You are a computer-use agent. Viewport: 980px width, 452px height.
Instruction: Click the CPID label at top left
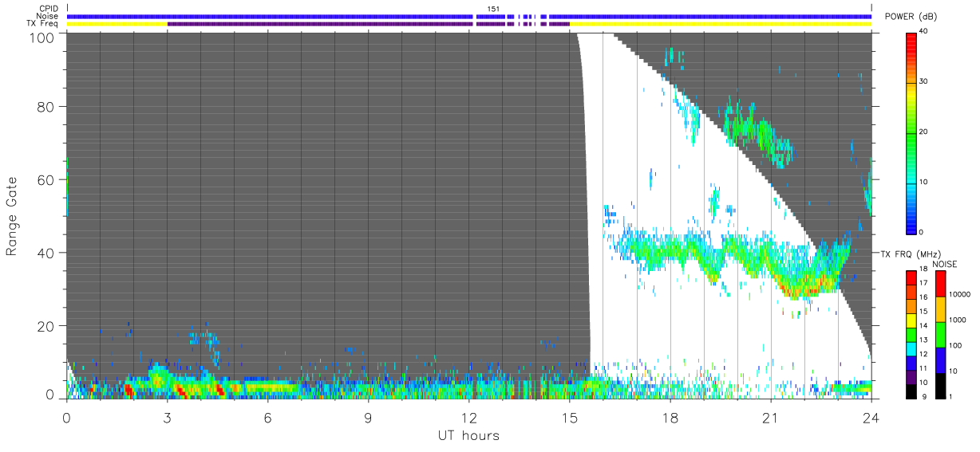(49, 9)
